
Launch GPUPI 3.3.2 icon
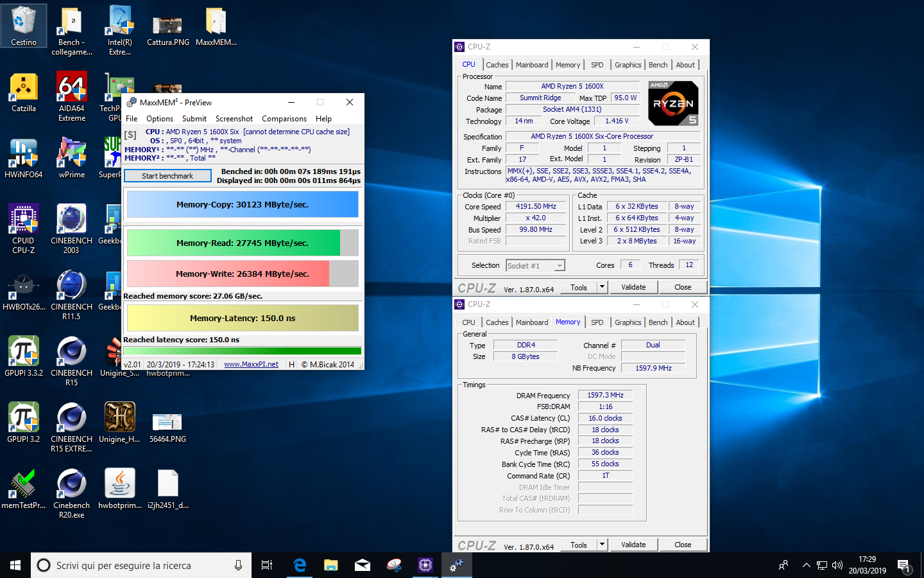coord(24,356)
